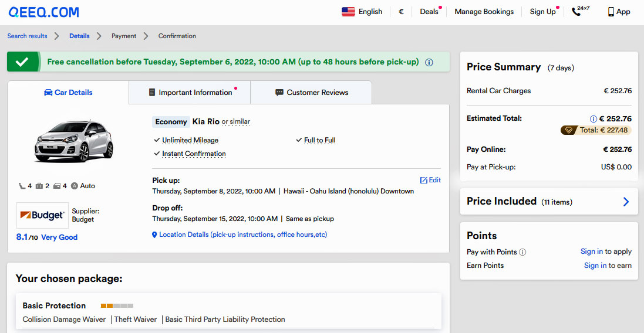
Task: Click the Pay Online amount
Action: click(618, 149)
